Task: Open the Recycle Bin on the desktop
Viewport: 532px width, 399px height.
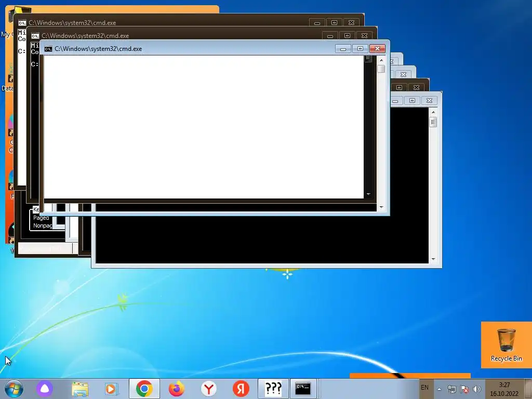Action: [x=506, y=345]
